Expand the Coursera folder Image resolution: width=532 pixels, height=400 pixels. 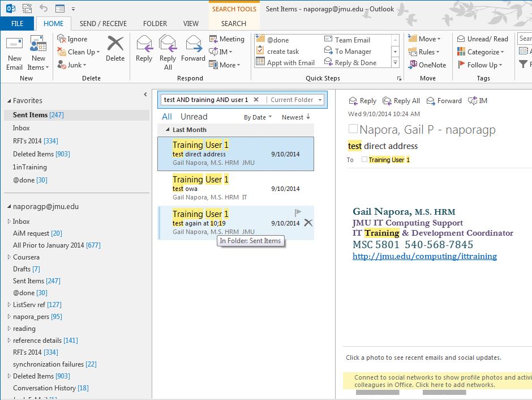(9, 257)
